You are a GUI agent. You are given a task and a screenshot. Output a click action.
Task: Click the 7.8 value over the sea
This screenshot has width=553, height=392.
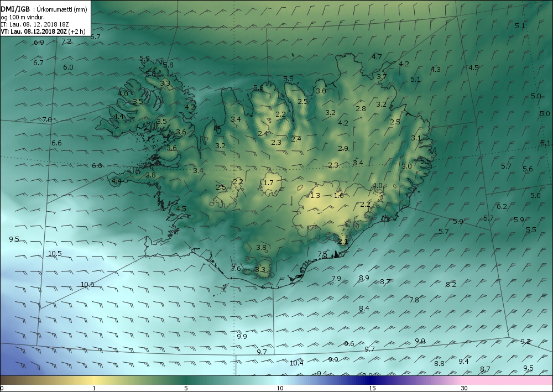coord(414,300)
